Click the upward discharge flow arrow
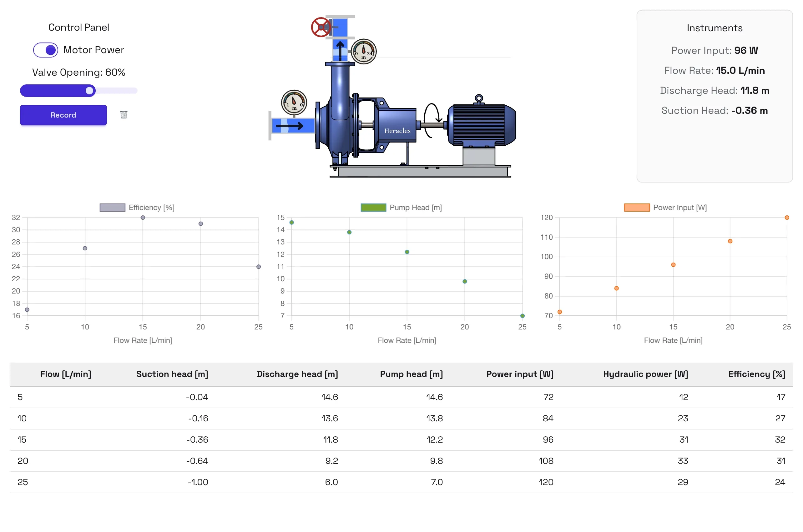 click(x=340, y=51)
